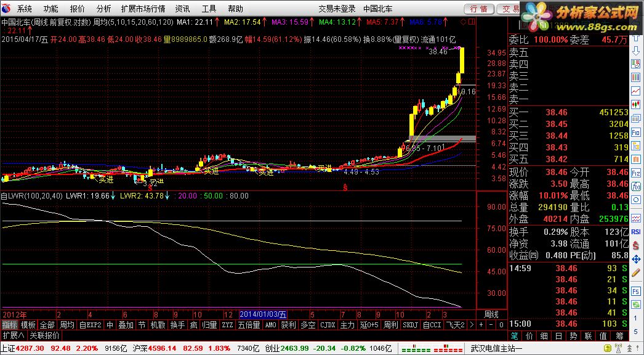Open the f(x) formula icon

[636, 186]
